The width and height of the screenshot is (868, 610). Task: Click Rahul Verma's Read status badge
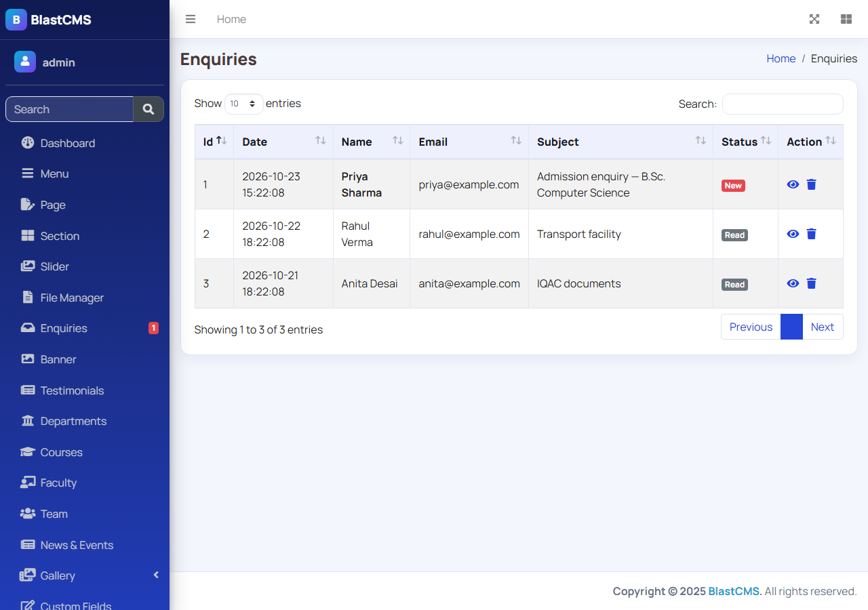click(x=734, y=235)
